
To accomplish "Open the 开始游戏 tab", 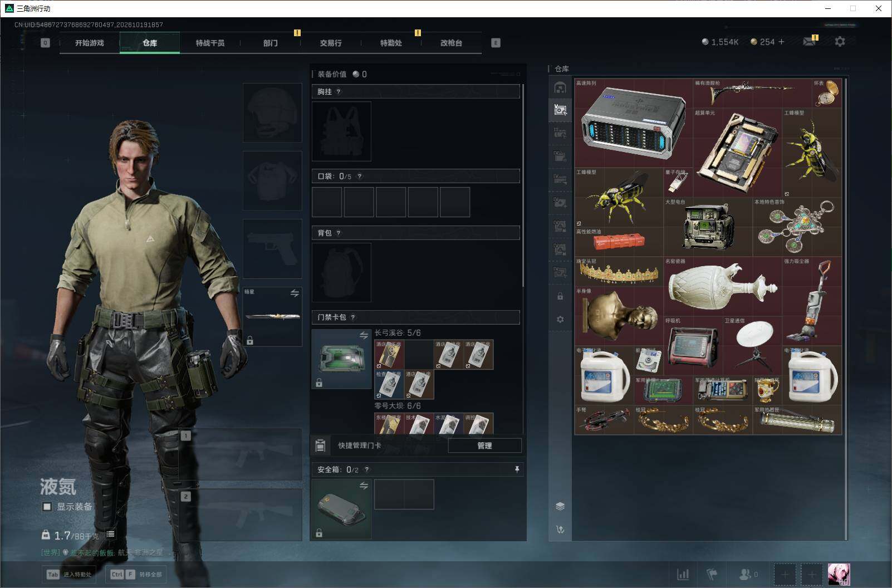I will click(90, 43).
